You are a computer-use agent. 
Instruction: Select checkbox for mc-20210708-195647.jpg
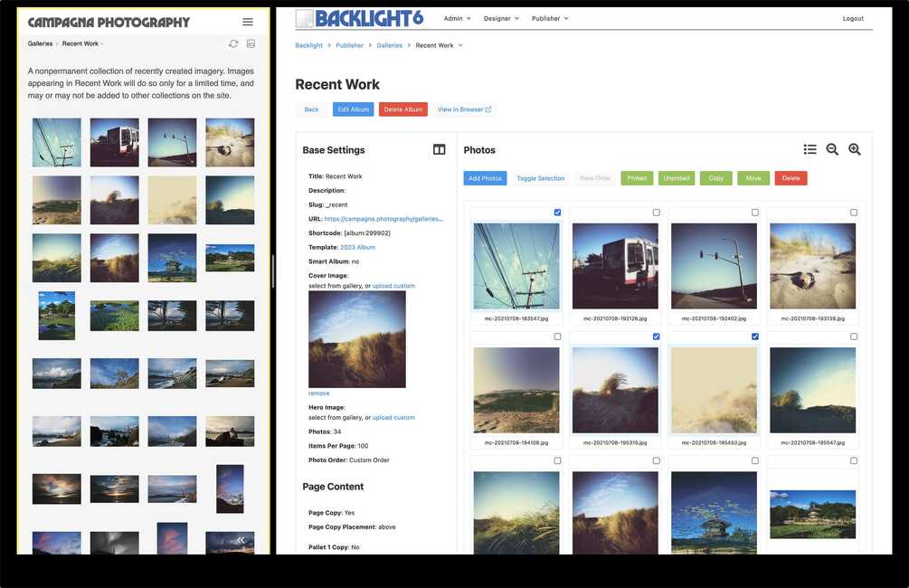pos(853,337)
